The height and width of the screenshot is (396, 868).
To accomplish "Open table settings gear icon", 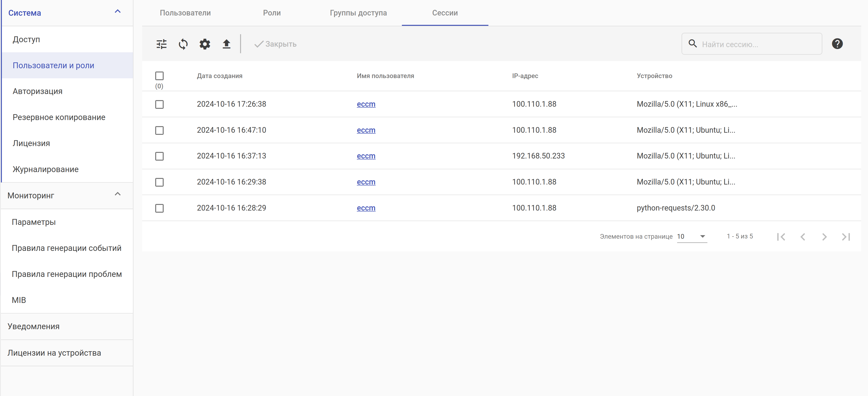I will 204,44.
